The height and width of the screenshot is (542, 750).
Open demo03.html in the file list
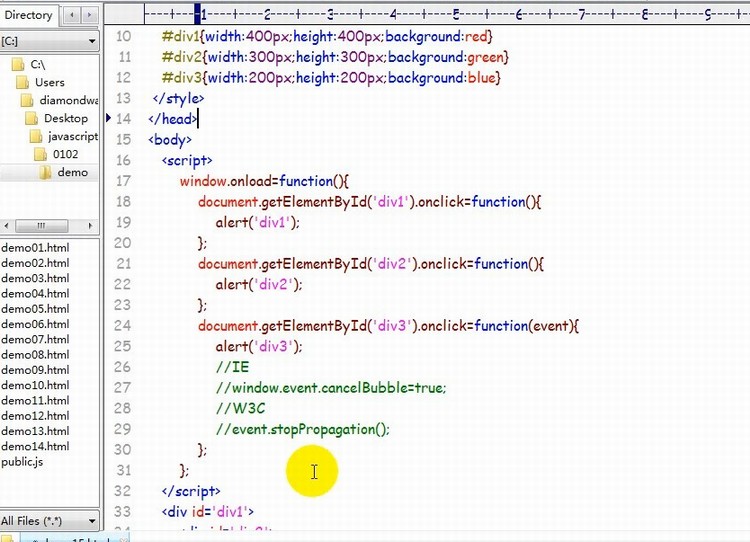35,278
